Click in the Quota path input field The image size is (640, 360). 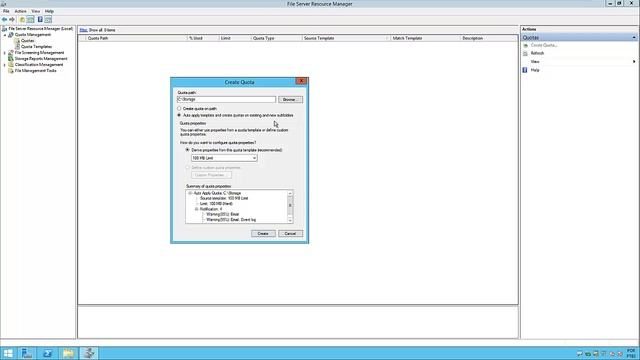(x=227, y=100)
